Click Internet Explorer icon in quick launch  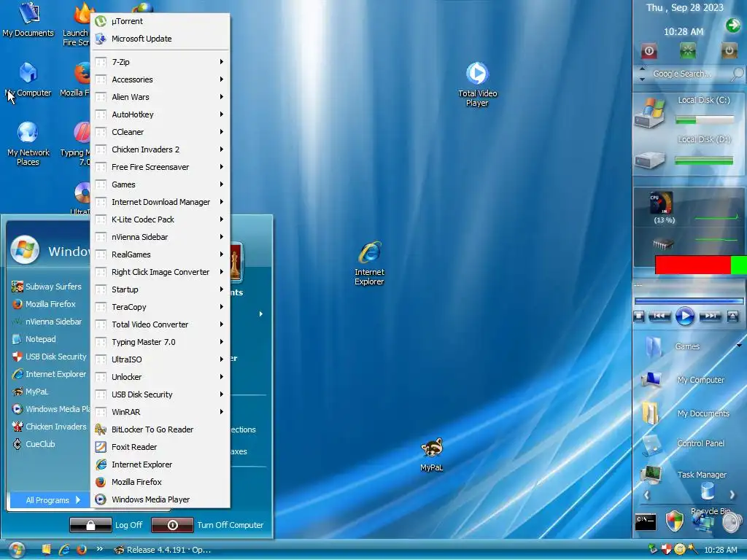tap(64, 550)
